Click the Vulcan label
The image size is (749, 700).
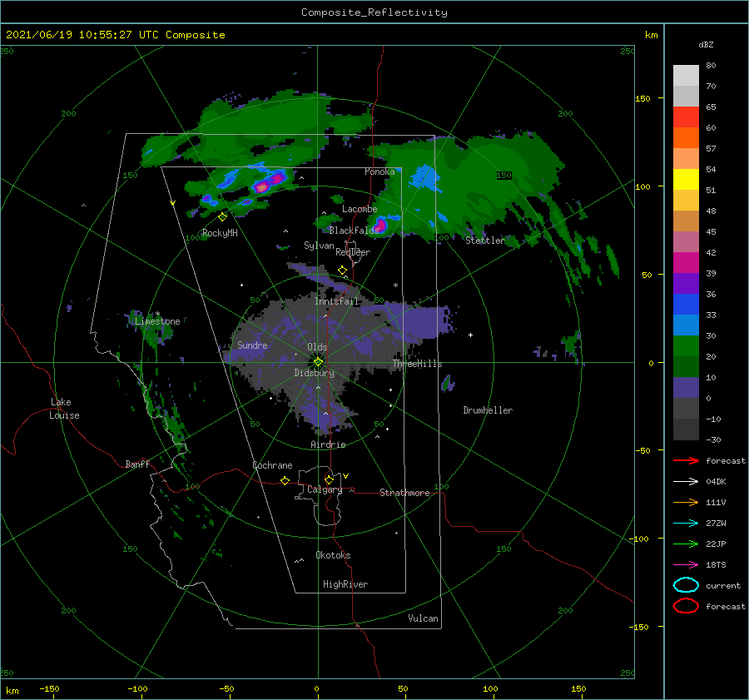pos(423,618)
